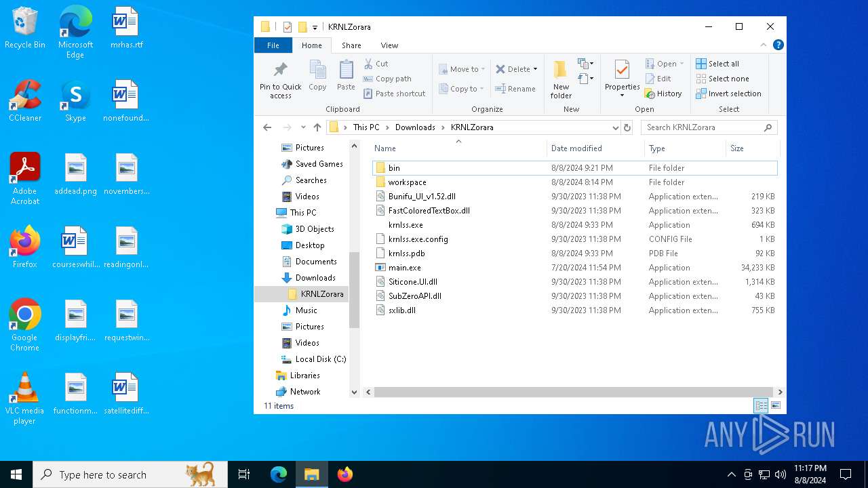
Task: Go back with the Back arrow
Action: pos(267,127)
